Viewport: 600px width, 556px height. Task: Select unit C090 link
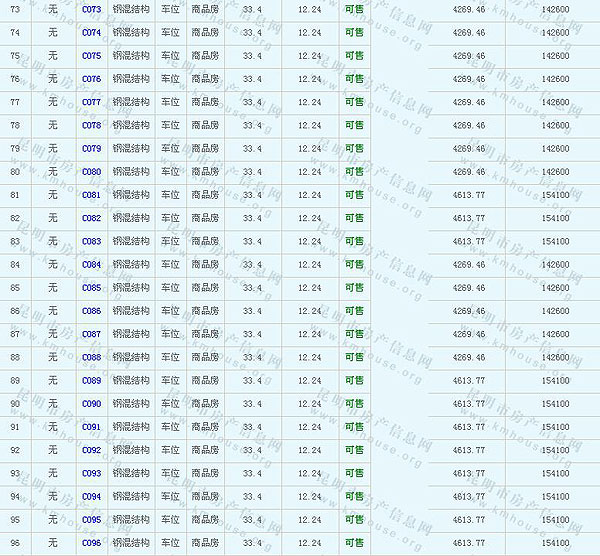tap(91, 404)
